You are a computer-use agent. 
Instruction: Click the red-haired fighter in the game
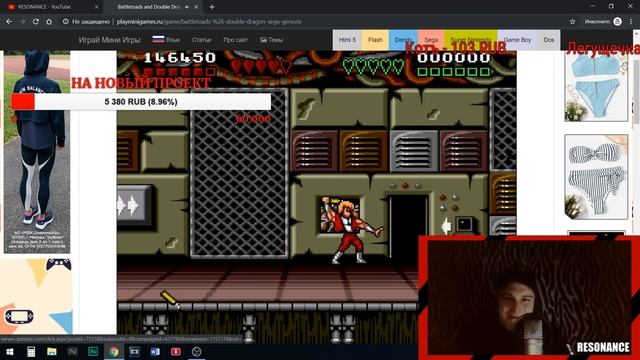pyautogui.click(x=353, y=231)
